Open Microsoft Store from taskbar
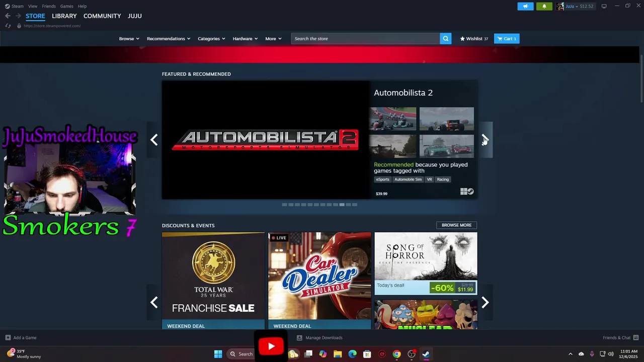The width and height of the screenshot is (644, 362). click(367, 354)
